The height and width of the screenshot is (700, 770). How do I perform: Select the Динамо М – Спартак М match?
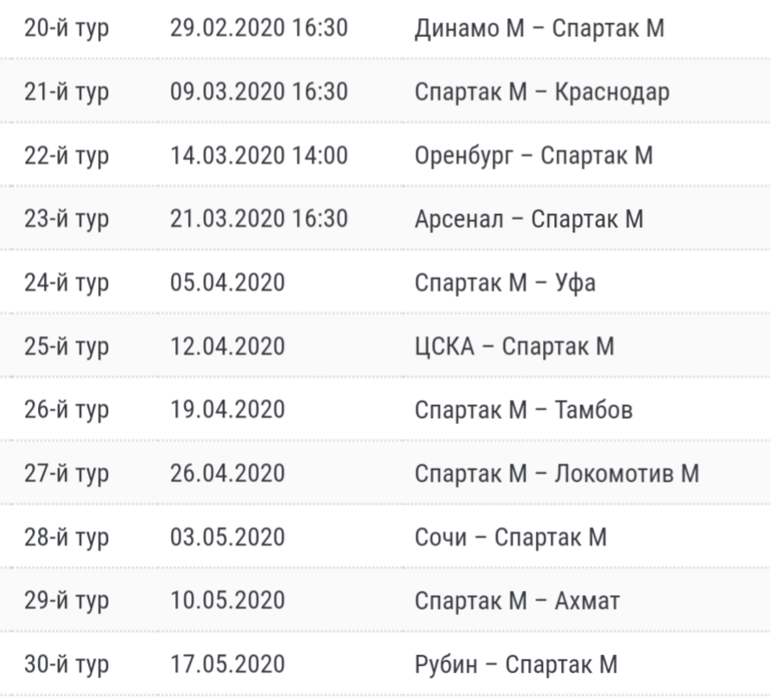(x=540, y=28)
